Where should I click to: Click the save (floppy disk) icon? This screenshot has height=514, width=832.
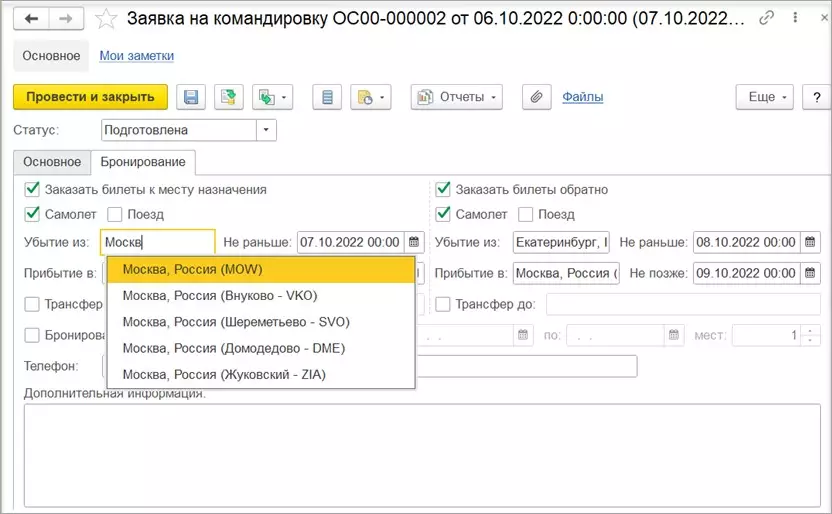tap(190, 97)
